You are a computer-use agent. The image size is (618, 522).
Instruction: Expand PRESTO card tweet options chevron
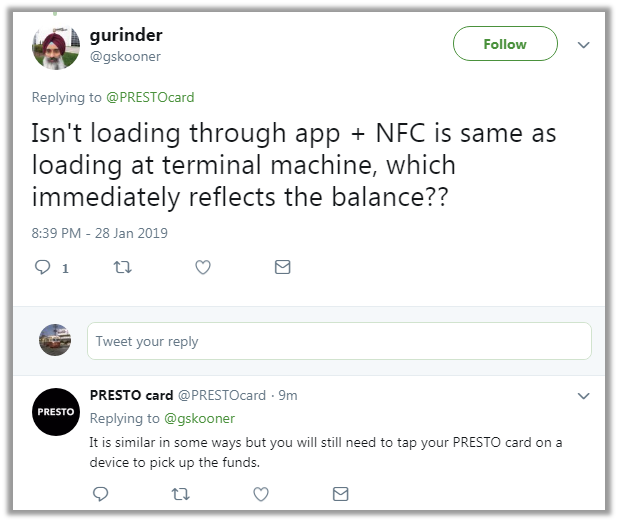(x=585, y=396)
